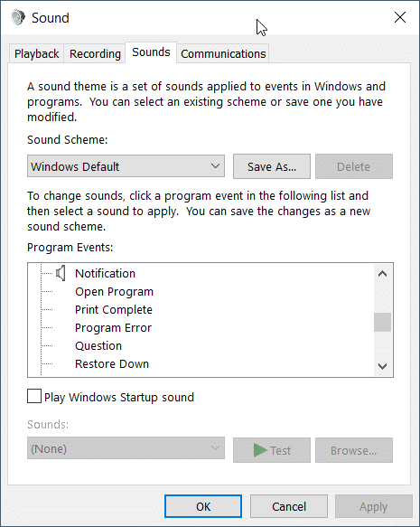
Task: Click the speaker icon next to Notification
Action: click(61, 273)
